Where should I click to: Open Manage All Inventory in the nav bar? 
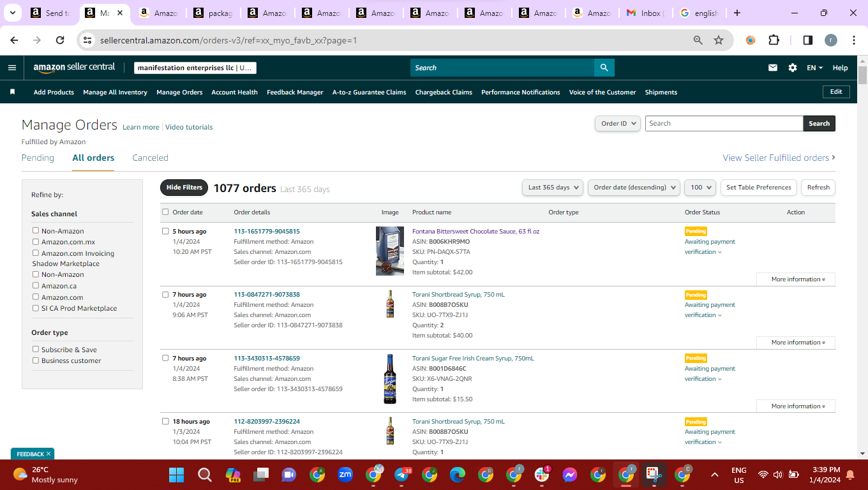115,93
